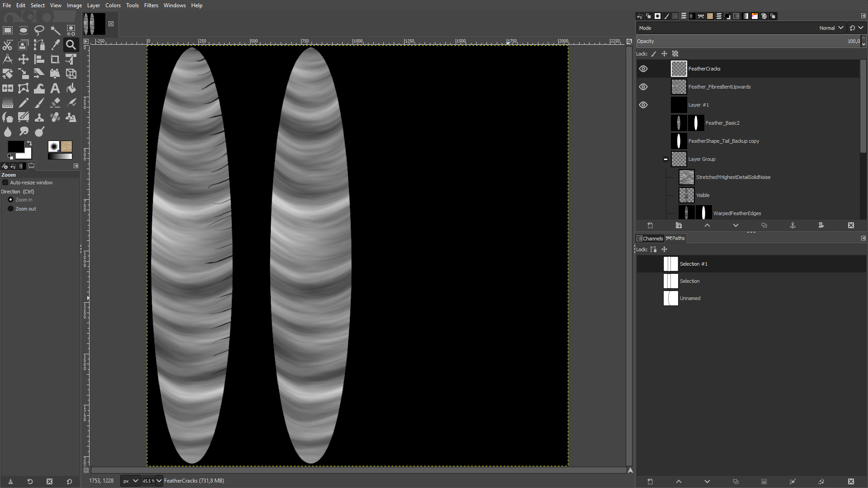This screenshot has width=868, height=488.
Task: Select the Crop tool
Action: point(55,59)
